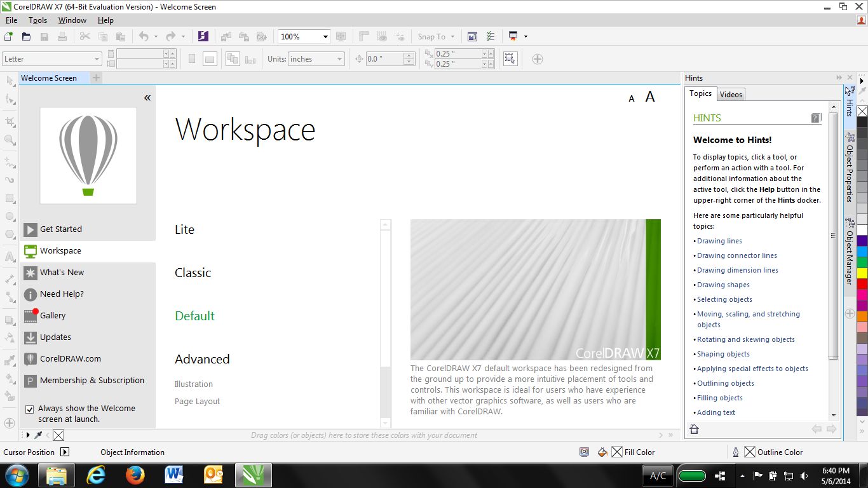Screen dimensions: 868x488
Task: Collapse the Welcome Screen sidebar with chevrons
Action: coord(147,98)
